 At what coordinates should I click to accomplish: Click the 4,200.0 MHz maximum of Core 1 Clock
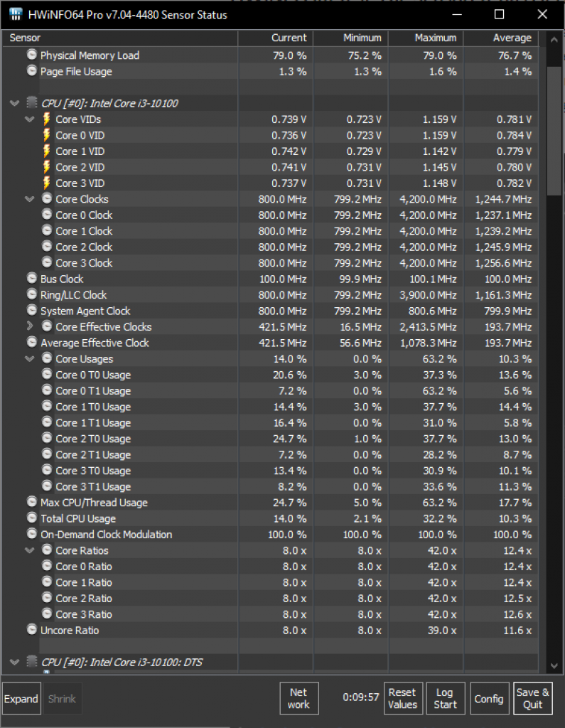[x=428, y=231]
